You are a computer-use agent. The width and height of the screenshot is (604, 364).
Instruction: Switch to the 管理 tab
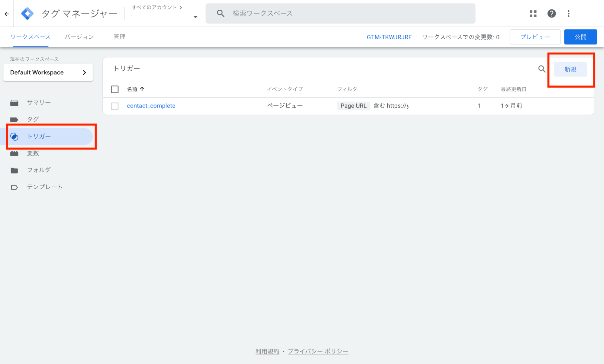click(119, 37)
